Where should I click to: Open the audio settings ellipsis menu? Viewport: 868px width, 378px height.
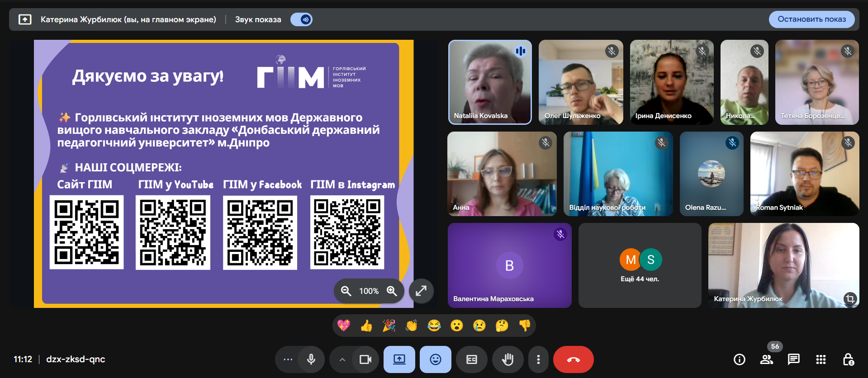pyautogui.click(x=288, y=359)
